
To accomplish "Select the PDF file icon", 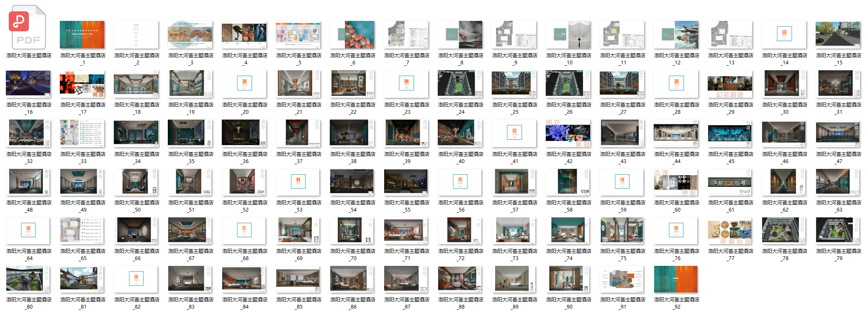I will click(x=27, y=27).
